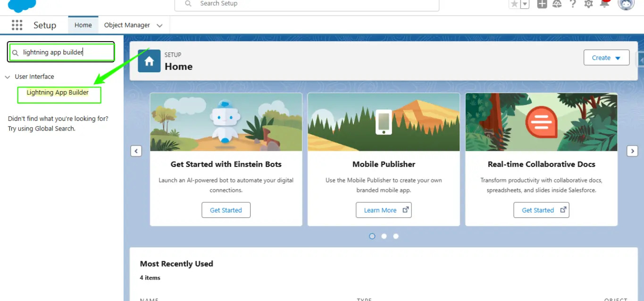Show previous carousel slide
The height and width of the screenshot is (301, 644).
pos(136,151)
